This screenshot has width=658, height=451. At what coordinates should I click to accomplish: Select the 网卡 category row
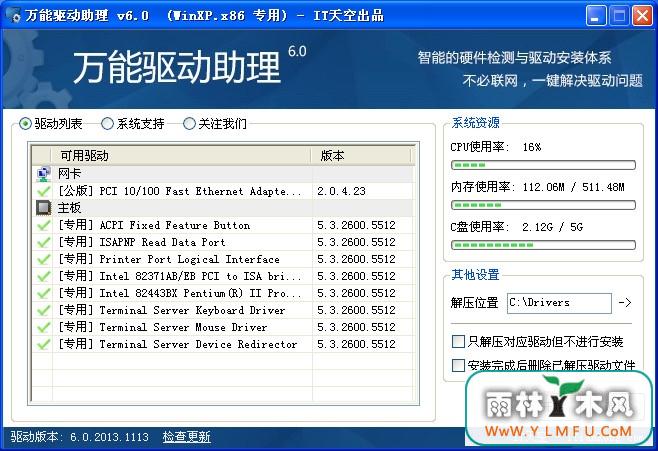click(223, 174)
